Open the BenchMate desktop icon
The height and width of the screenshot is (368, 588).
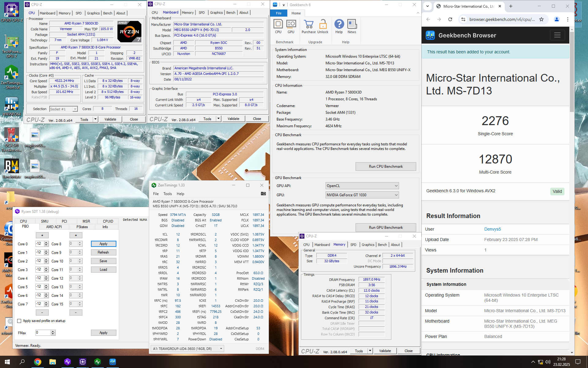[x=12, y=168]
